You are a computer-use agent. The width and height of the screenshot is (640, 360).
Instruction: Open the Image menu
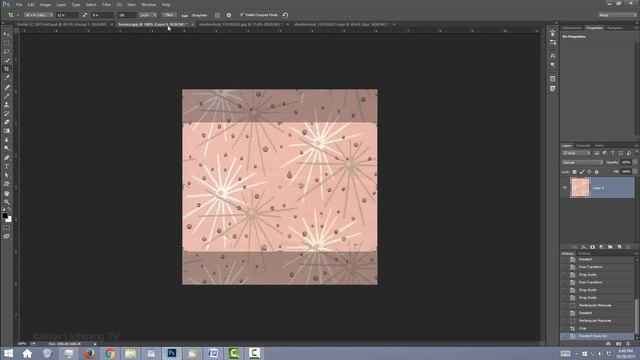click(45, 4)
